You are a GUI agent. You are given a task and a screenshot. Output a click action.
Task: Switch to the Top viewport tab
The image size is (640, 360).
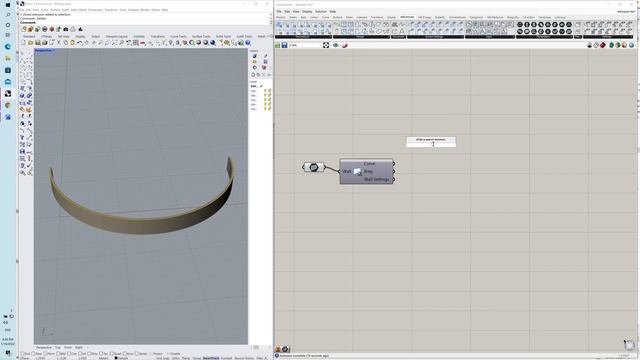tap(58, 347)
